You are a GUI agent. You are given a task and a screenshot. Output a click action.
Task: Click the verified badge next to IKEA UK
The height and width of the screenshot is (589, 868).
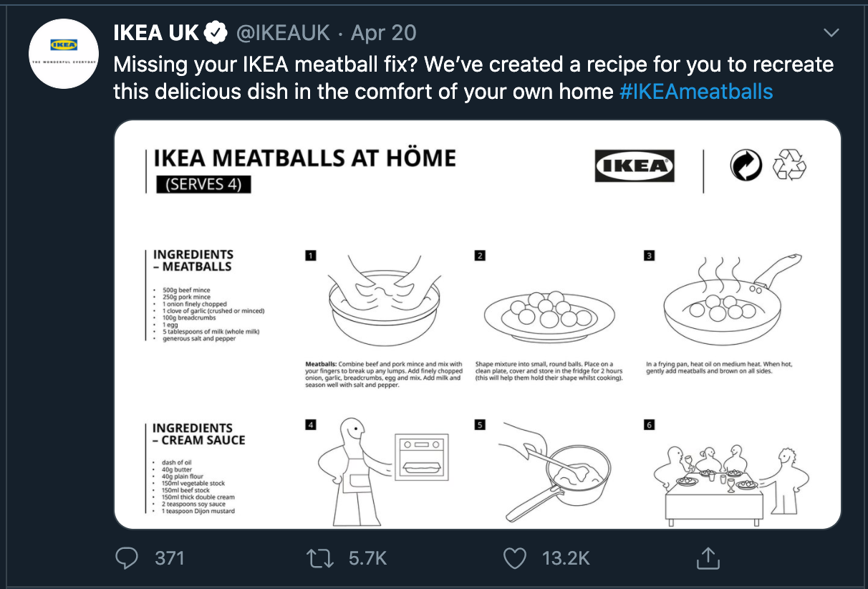216,33
